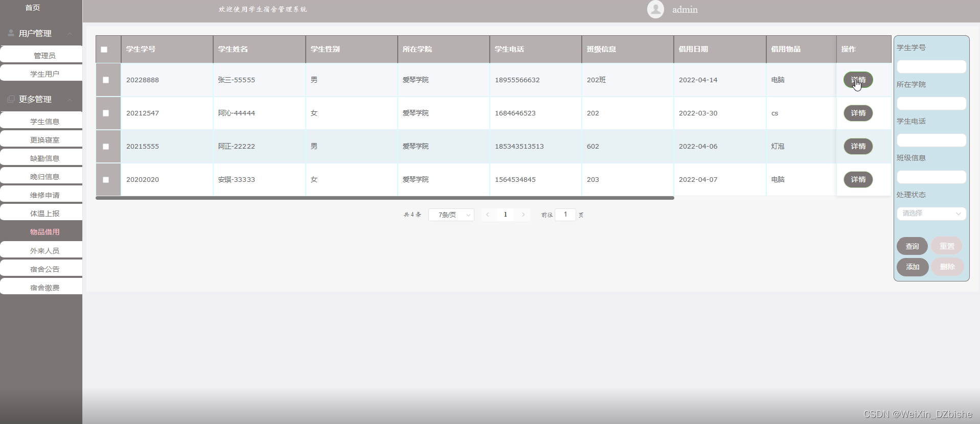The height and width of the screenshot is (424, 980).
Task: Click the 添加 add button
Action: [913, 267]
